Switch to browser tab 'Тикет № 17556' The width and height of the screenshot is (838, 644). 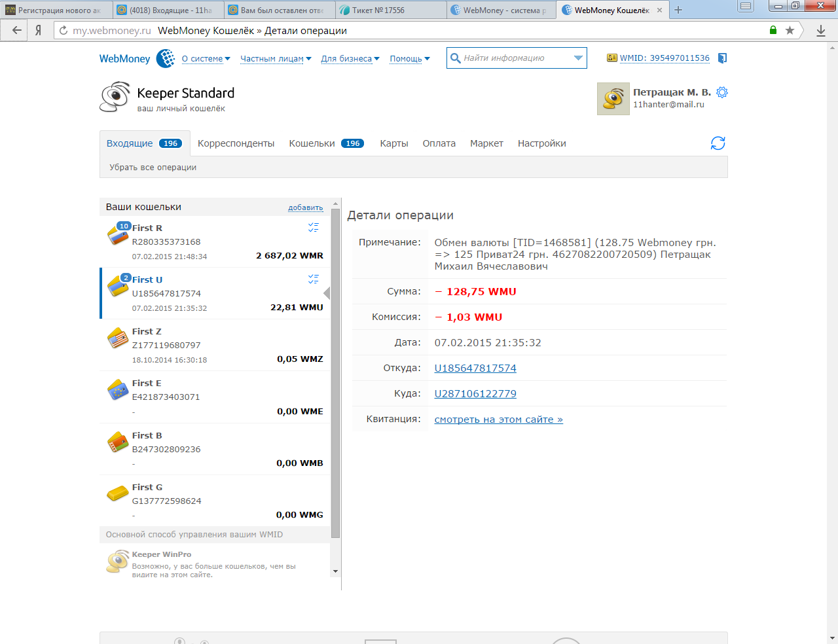tap(392, 10)
